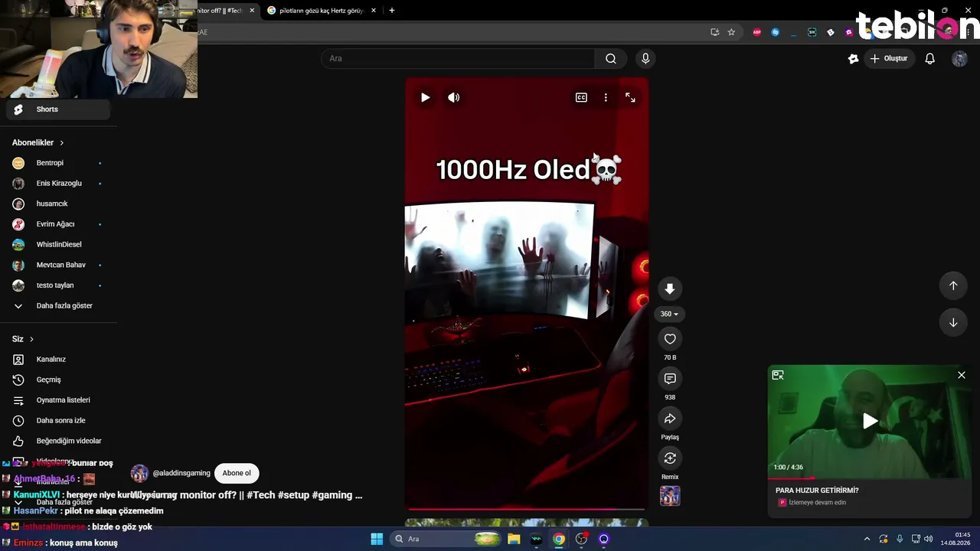The image size is (980, 551).
Task: Open Kanalınız in the sidebar
Action: pyautogui.click(x=58, y=359)
